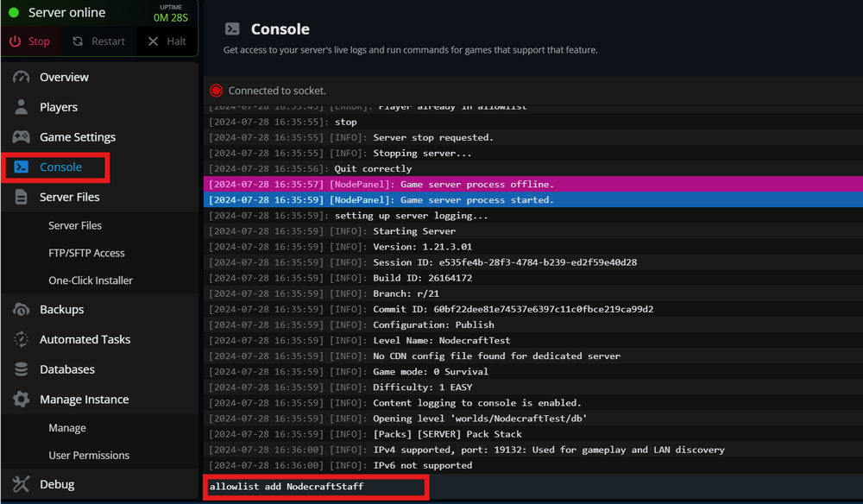Open the Databases section icon
Screen dimensions: 863x504
(20, 369)
